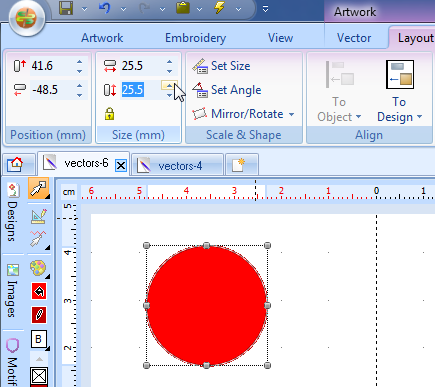Switch to the Artwork ribbon tab
This screenshot has height=387, width=435.
tap(102, 38)
